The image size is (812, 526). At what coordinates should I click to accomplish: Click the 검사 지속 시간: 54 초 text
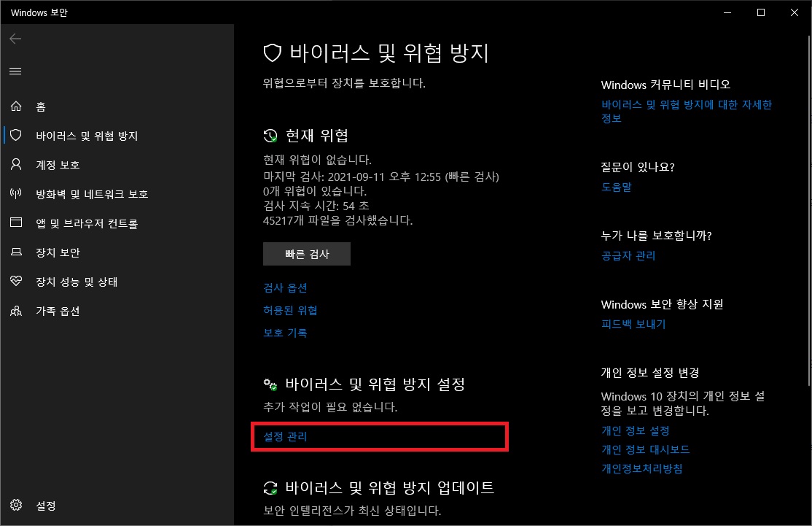316,206
